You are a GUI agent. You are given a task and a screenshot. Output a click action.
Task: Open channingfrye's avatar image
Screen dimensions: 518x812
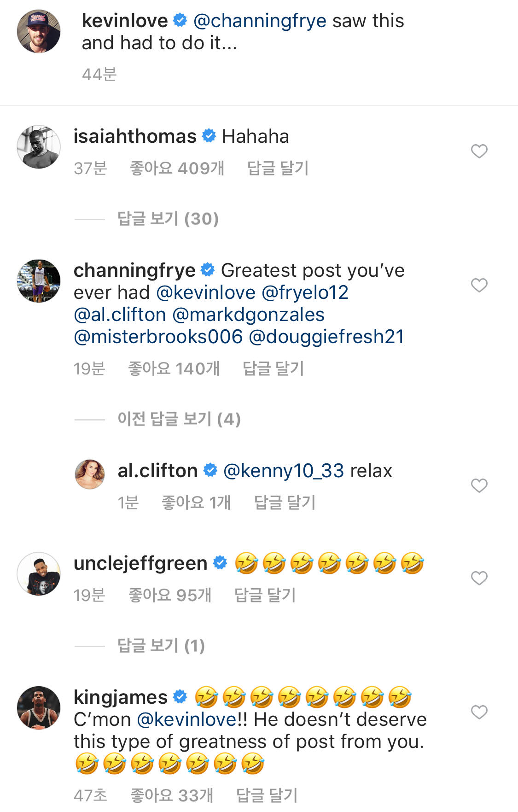39,281
